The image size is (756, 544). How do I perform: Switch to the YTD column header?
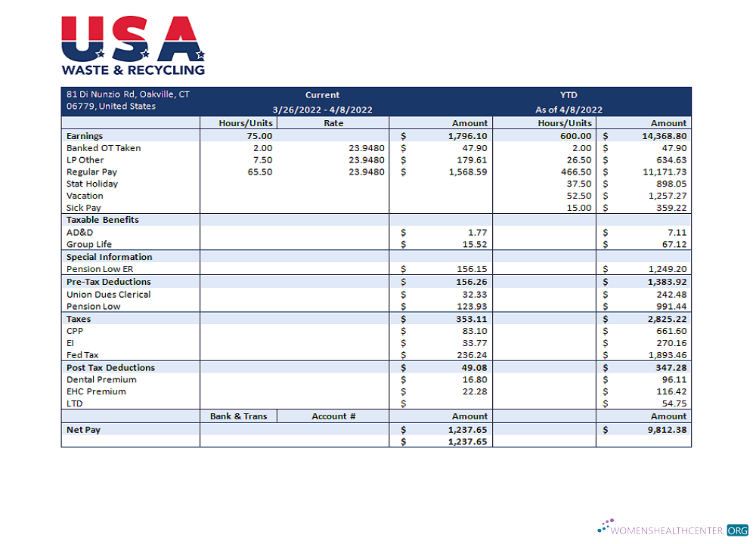tap(569, 94)
